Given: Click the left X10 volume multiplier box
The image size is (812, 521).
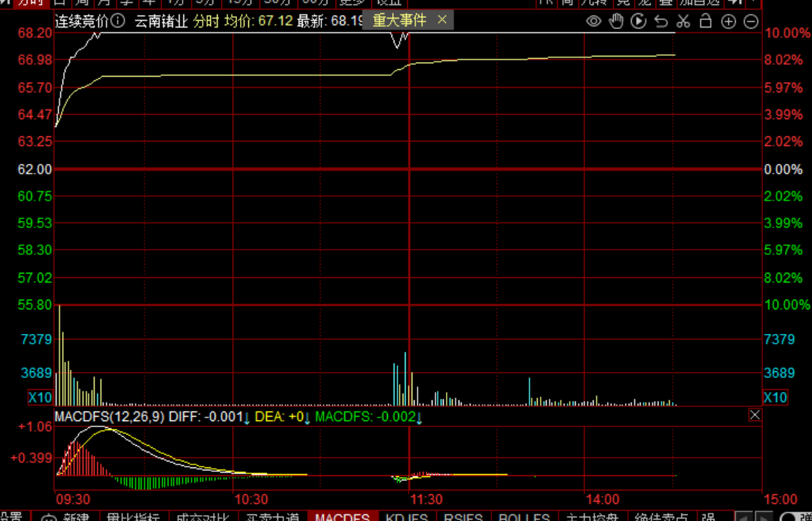Looking at the screenshot, I should (x=39, y=398).
